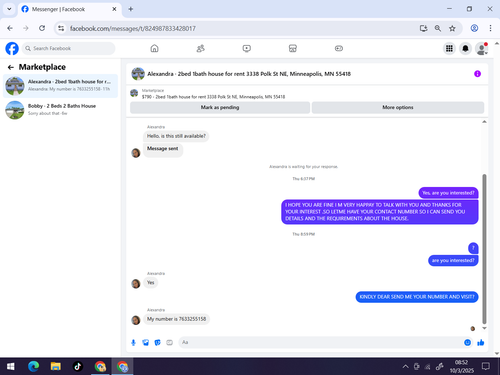
Task: Open the Marketplace icon in top navigation
Action: pyautogui.click(x=293, y=49)
